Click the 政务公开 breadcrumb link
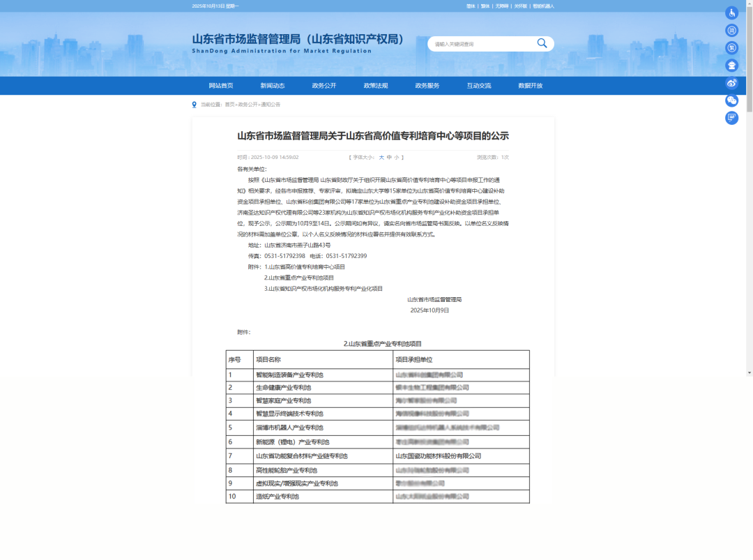This screenshot has height=560, width=753. click(x=248, y=105)
